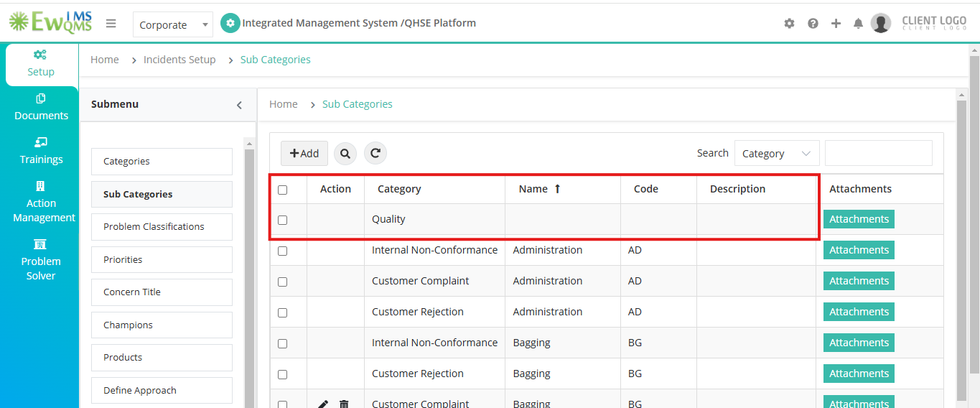This screenshot has width=980, height=408.
Task: Open Attachments for Customer Complaint Administration
Action: coord(859,281)
